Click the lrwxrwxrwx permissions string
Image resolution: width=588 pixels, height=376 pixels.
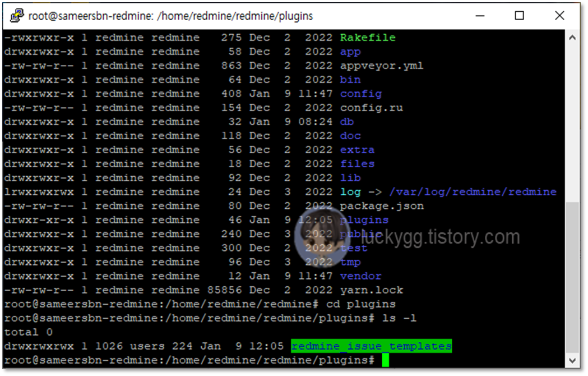(39, 192)
